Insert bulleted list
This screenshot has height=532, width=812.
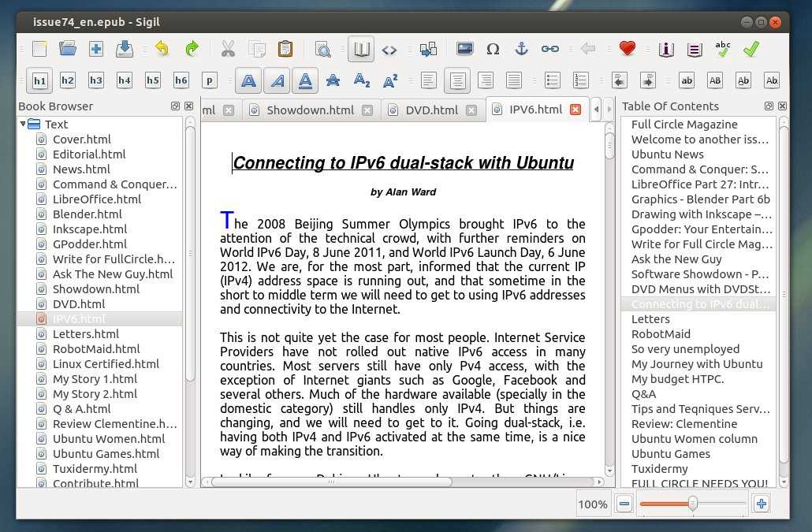coord(552,80)
